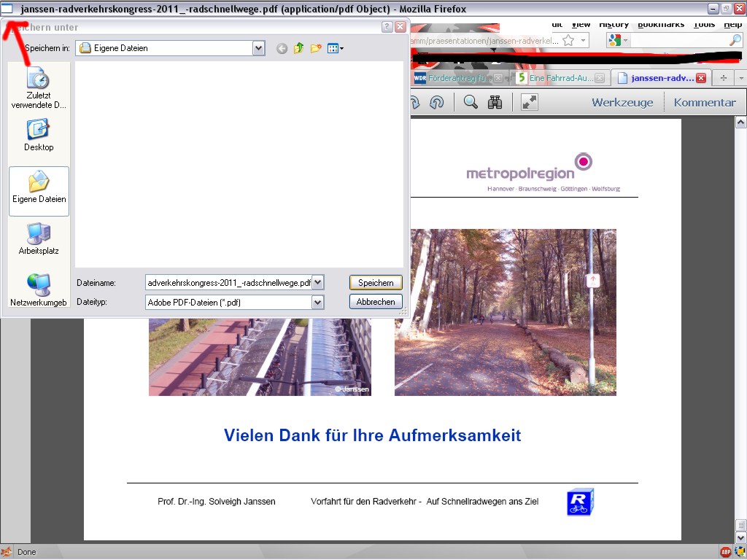Screen dimensions: 747x560
Task: Click the magnifying glass zoom tool
Action: pyautogui.click(x=471, y=102)
